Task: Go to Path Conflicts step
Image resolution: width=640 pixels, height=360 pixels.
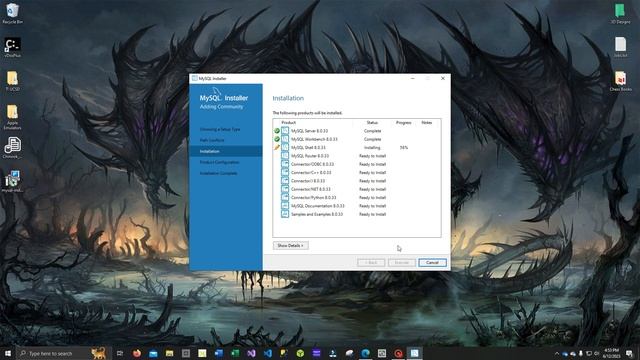Action: [212, 140]
